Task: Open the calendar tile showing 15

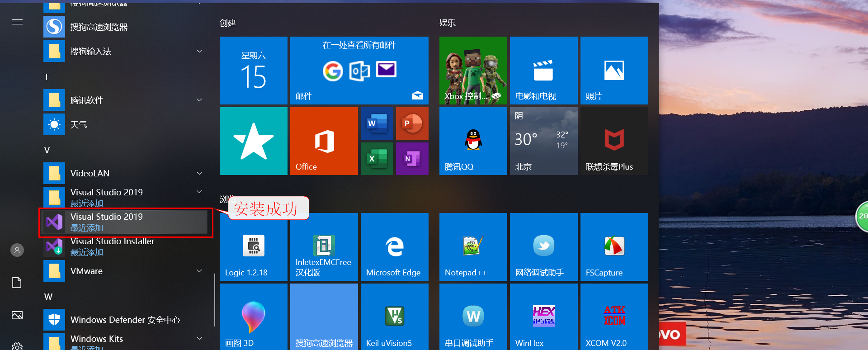Action: 254,71
